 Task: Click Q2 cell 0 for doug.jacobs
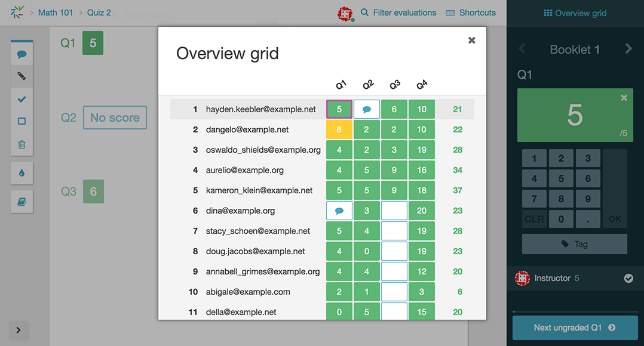click(367, 251)
